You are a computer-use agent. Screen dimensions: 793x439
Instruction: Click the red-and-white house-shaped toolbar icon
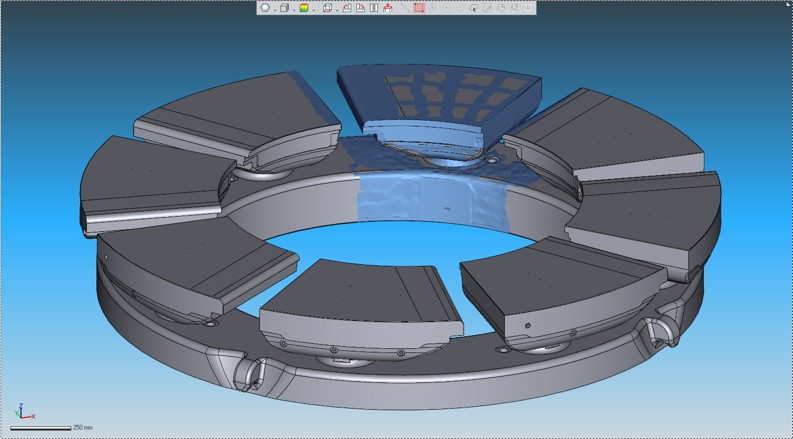387,8
